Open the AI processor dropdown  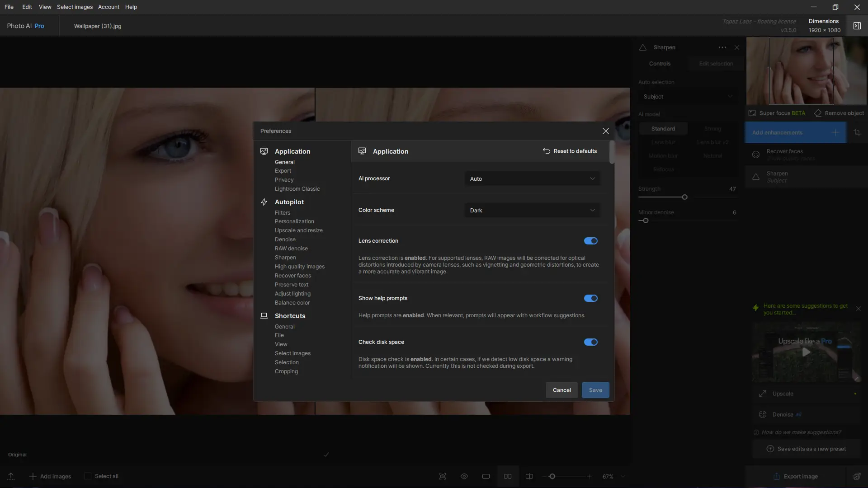coord(532,179)
